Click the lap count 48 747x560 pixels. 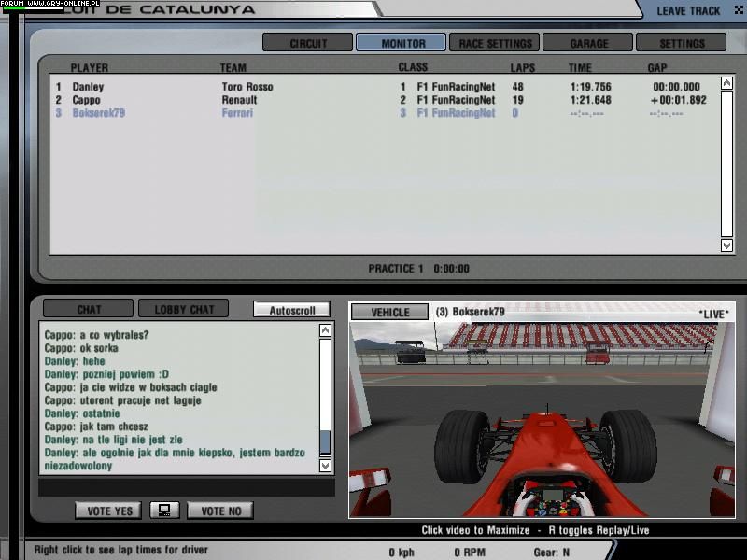pos(518,87)
